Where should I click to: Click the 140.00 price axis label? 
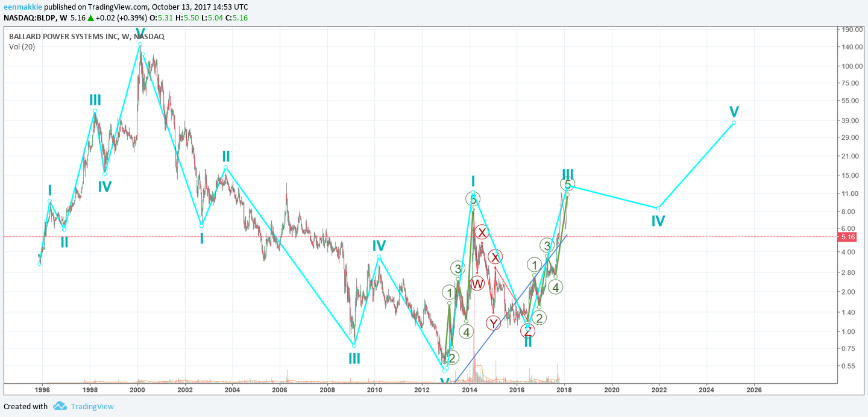[x=852, y=47]
